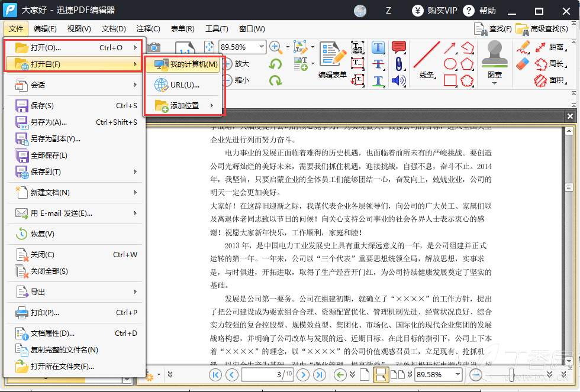This screenshot has height=392, width=580.
Task: Go to the next page
Action: pos(303,375)
